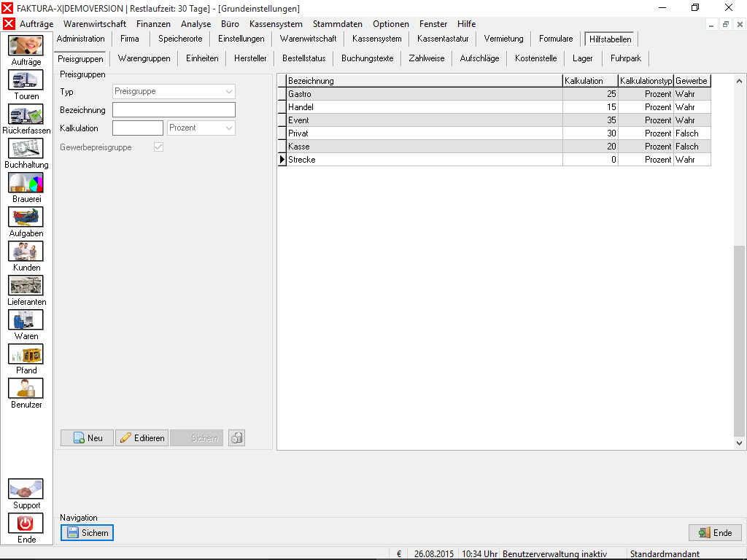Select the Handel row
Image resolution: width=747 pixels, height=560 pixels.
tap(494, 107)
